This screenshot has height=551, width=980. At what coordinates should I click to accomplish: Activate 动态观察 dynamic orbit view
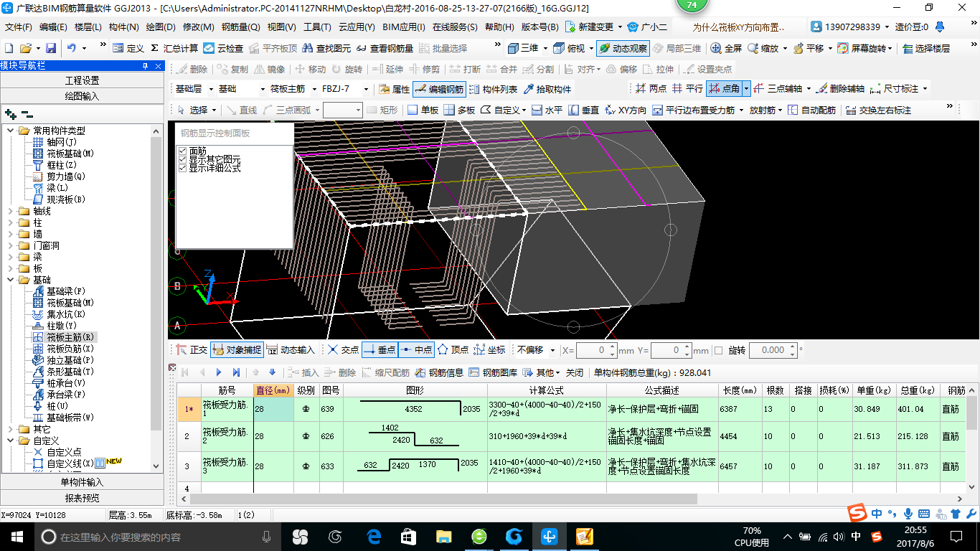[623, 48]
